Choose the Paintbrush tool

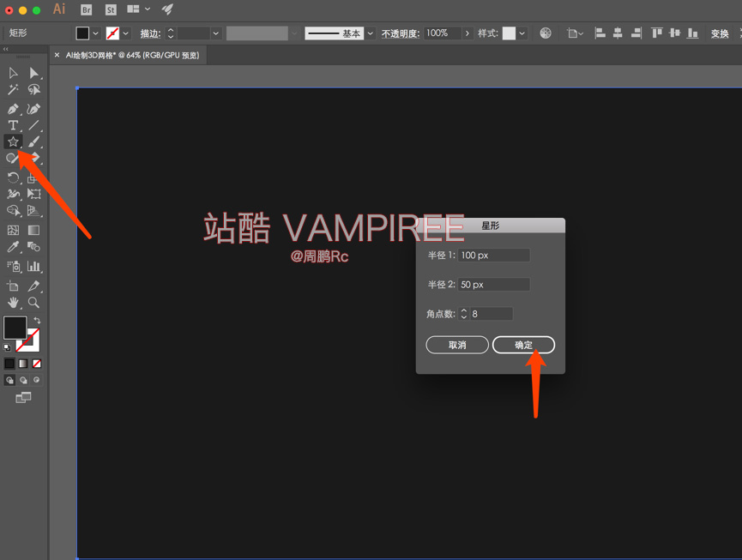pyautogui.click(x=33, y=142)
